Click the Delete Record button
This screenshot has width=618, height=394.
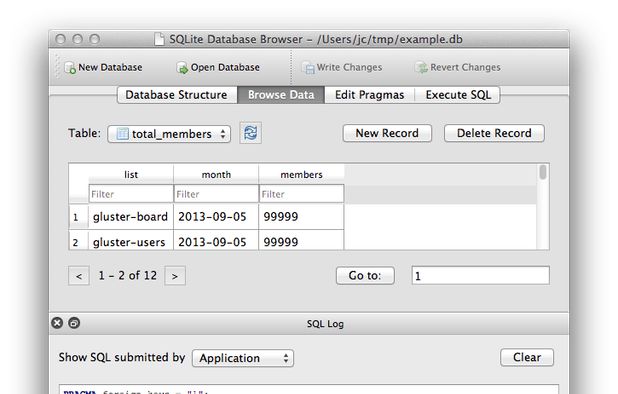tap(494, 133)
